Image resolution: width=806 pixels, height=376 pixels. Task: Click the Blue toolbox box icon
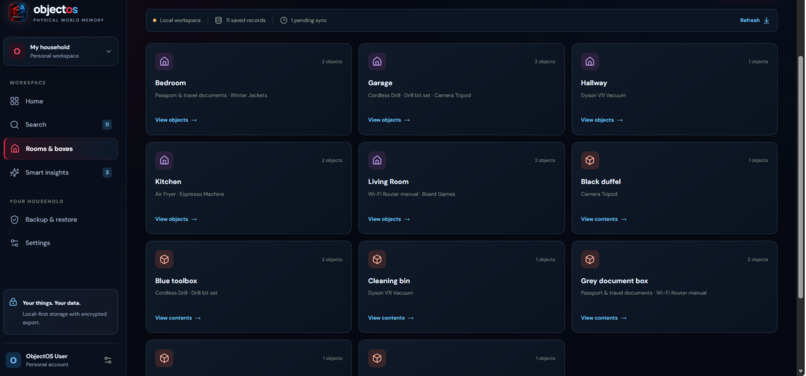pyautogui.click(x=164, y=259)
